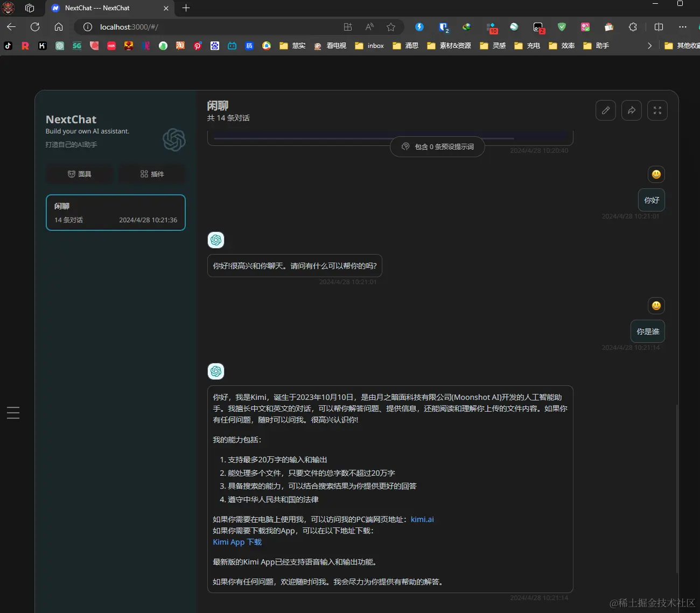
Task: Add page to favorites with the star icon
Action: coord(391,27)
